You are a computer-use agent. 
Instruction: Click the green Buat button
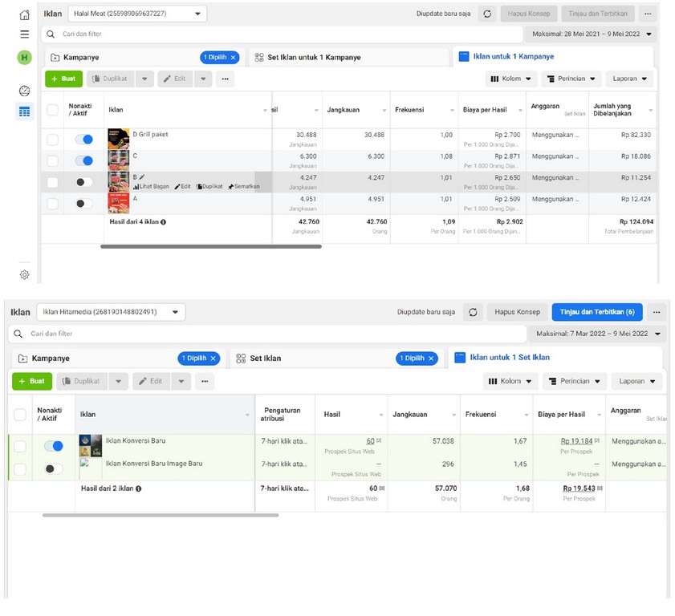[63, 79]
